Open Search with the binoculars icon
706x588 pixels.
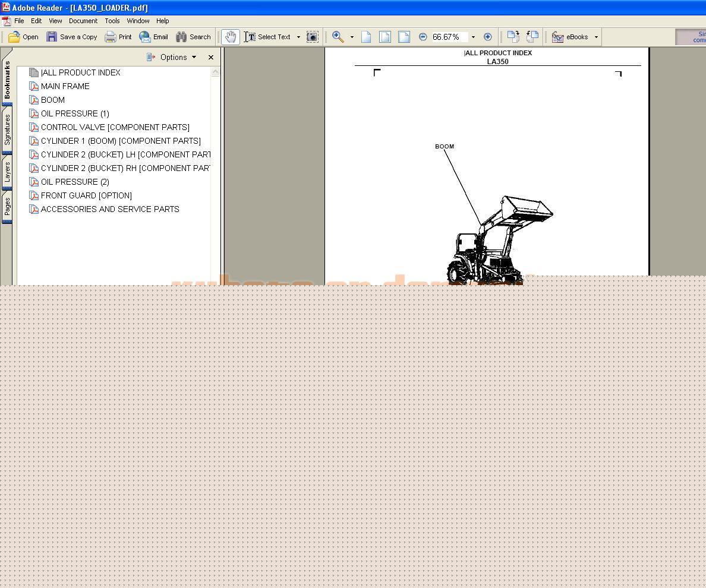(193, 37)
